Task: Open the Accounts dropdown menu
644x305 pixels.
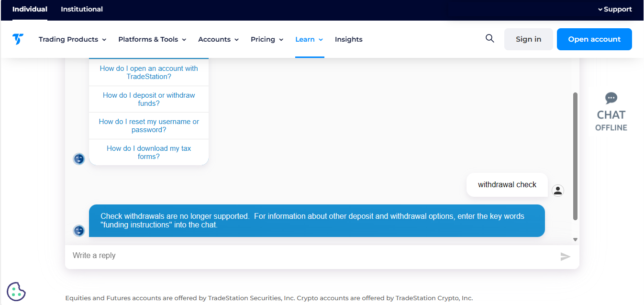Action: click(218, 39)
